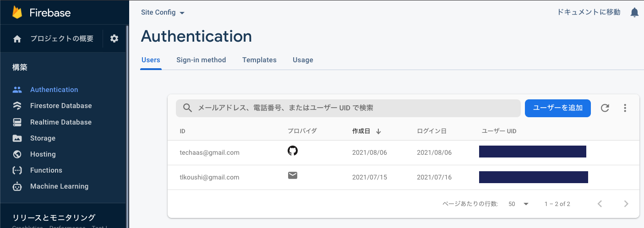Open the Usage tab
Image resolution: width=644 pixels, height=228 pixels.
303,60
